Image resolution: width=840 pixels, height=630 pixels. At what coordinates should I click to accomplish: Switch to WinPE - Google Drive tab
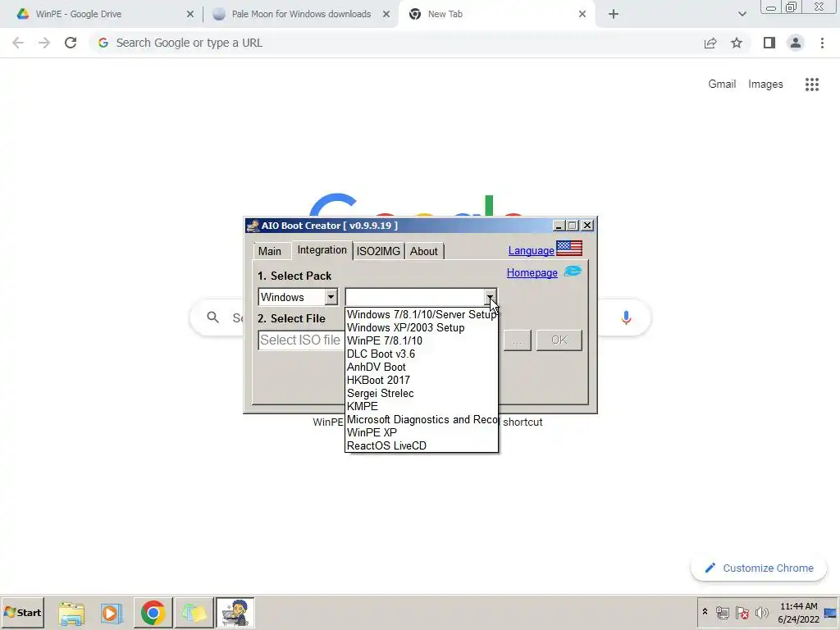click(78, 14)
